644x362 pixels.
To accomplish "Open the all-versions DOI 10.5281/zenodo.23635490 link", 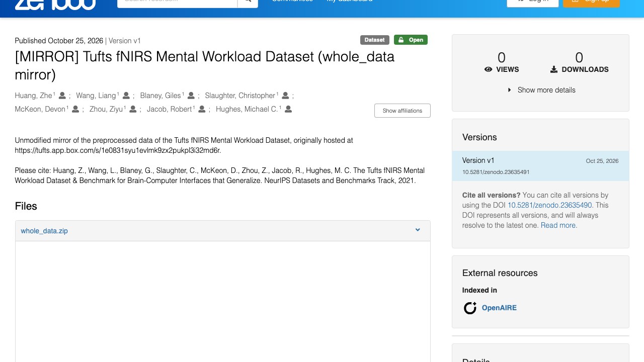I will click(x=550, y=205).
